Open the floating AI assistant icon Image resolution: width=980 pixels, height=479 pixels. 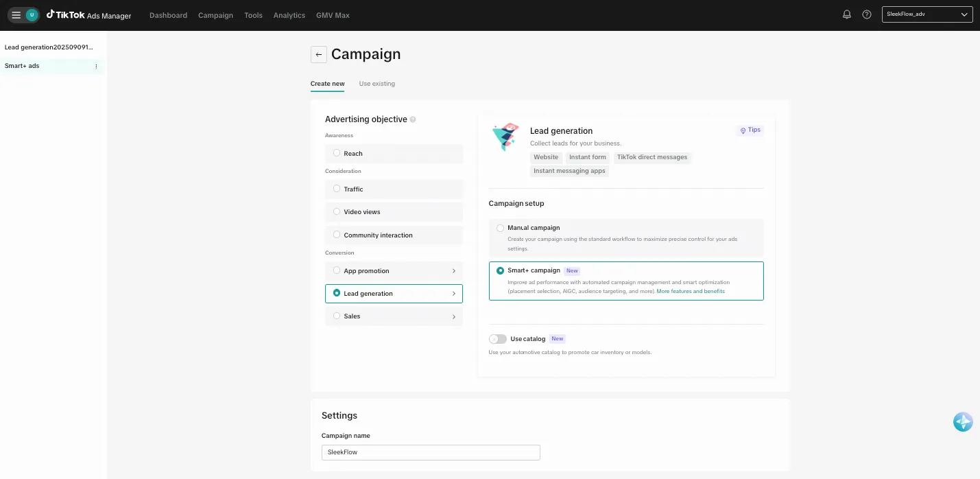pyautogui.click(x=963, y=421)
